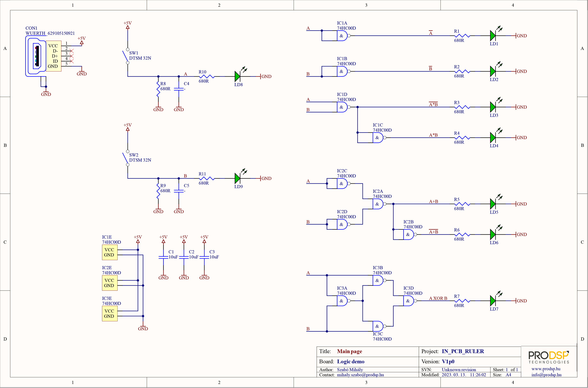Click the R6 resistor symbol
The width and height of the screenshot is (588, 388).
(462, 234)
